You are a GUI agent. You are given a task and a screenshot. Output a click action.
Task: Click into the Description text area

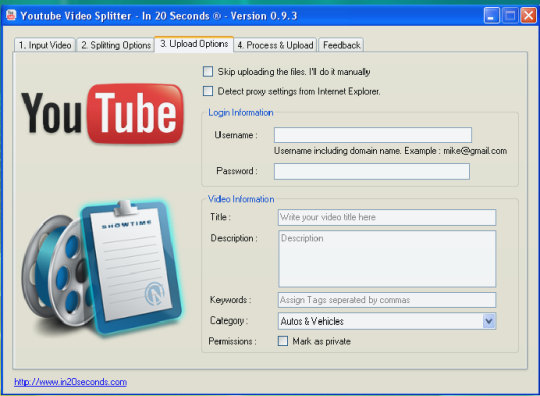pos(387,259)
